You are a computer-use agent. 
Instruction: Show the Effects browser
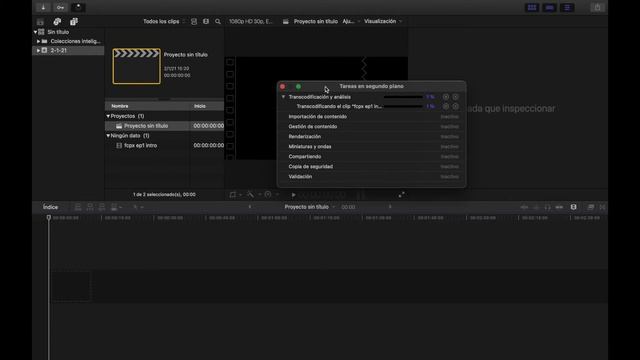tap(591, 207)
